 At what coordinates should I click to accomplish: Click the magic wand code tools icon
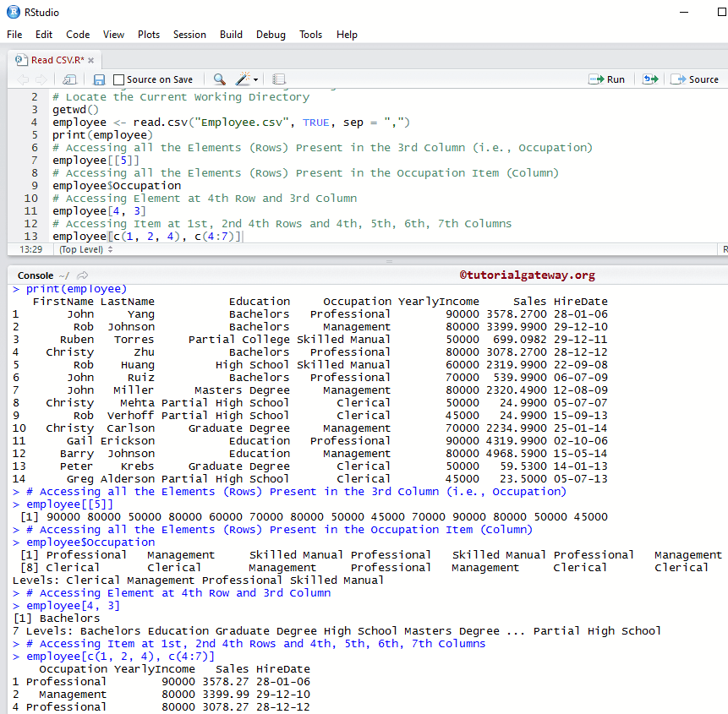(244, 79)
